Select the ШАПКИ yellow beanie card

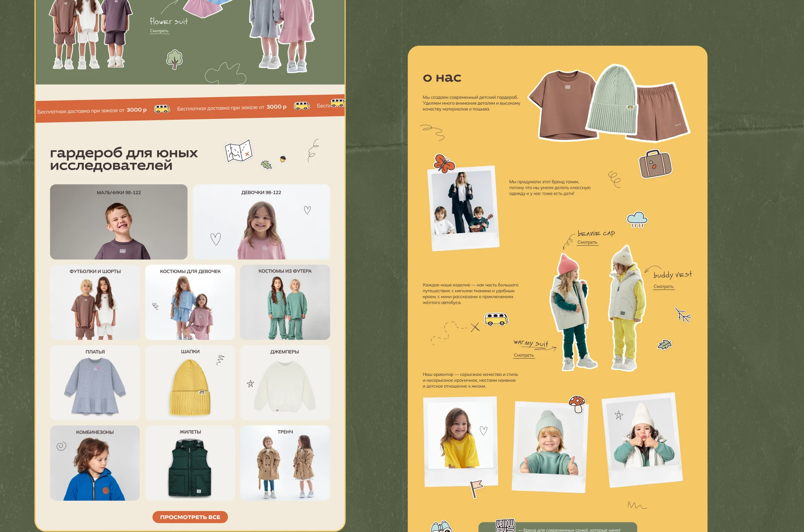(190, 383)
